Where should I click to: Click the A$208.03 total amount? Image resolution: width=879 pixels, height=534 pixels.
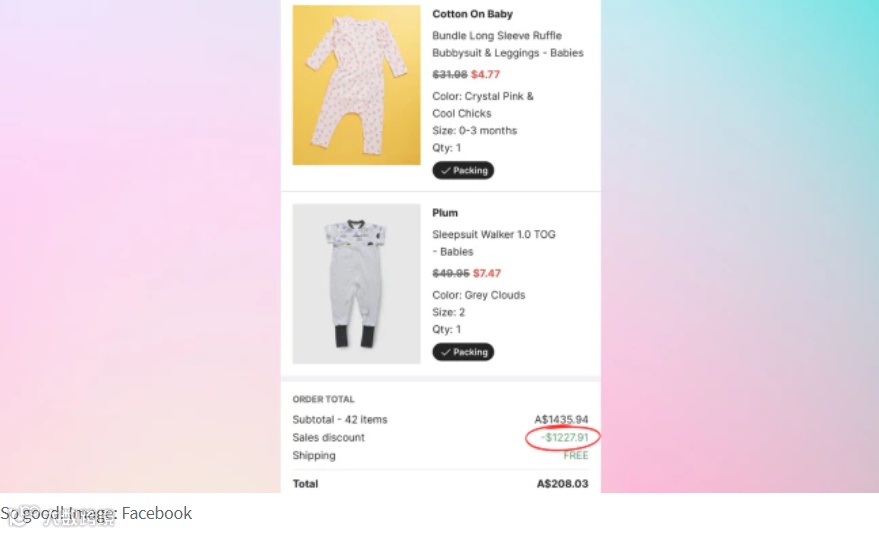562,484
